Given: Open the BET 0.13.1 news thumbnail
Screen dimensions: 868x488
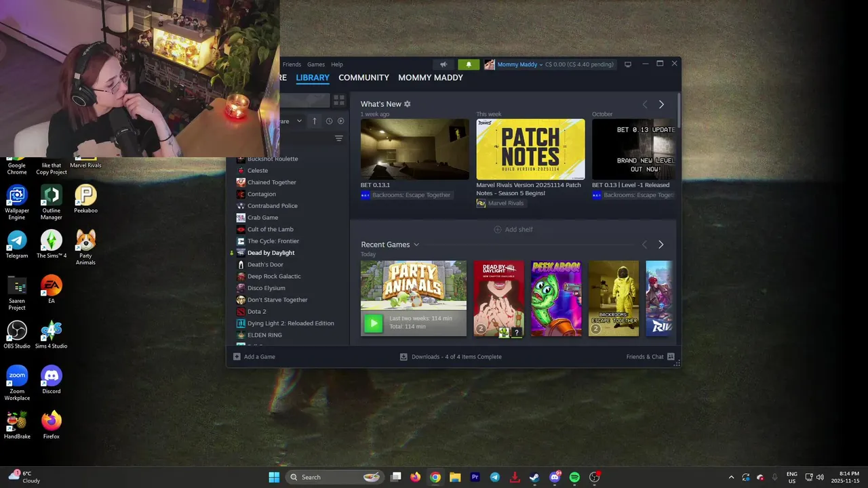Looking at the screenshot, I should [x=415, y=149].
